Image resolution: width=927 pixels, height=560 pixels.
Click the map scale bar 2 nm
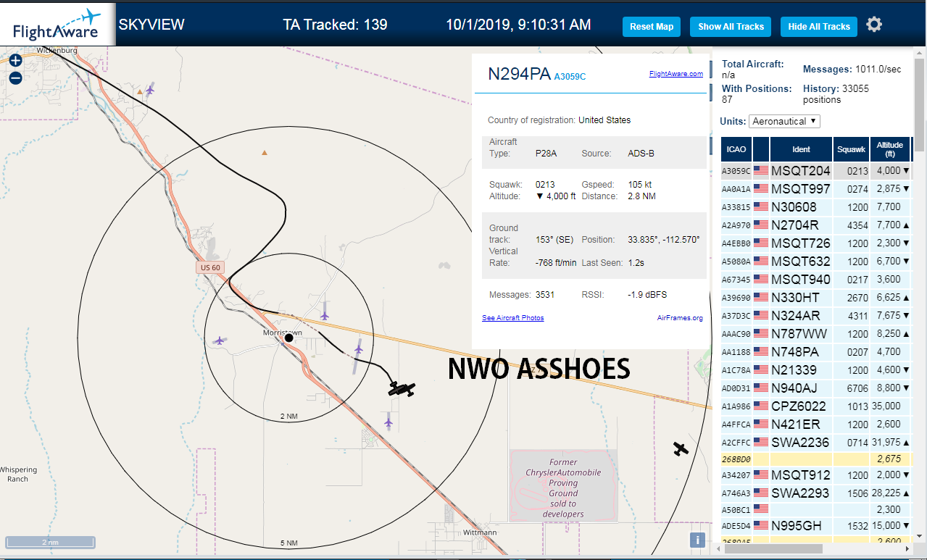50,542
